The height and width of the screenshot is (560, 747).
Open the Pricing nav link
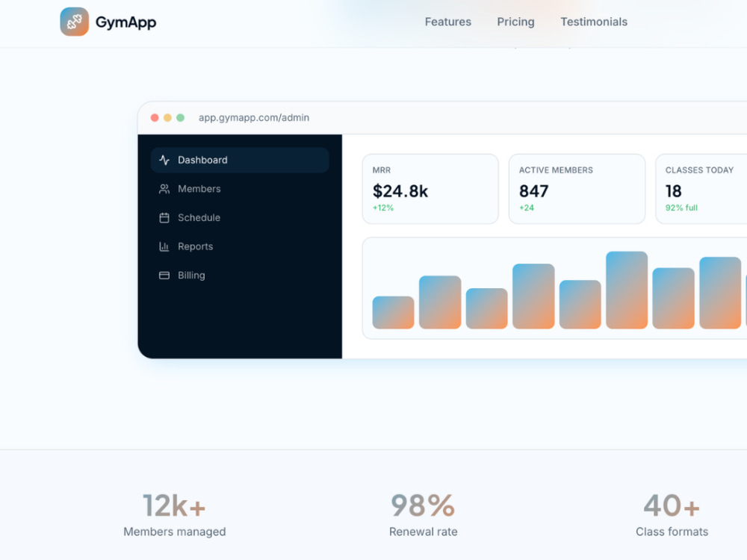515,22
